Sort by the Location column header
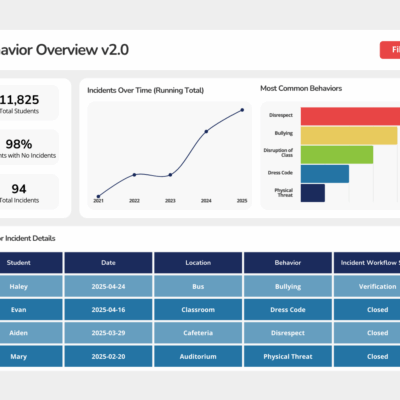Screen dimensions: 400x400 point(198,263)
